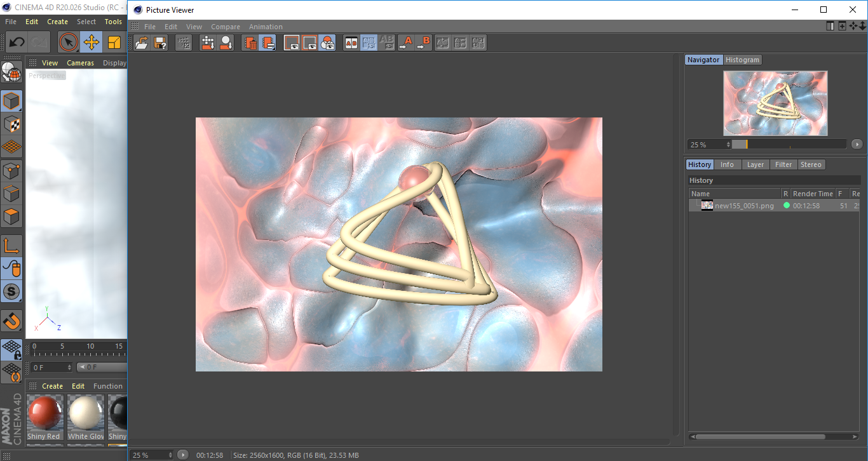The width and height of the screenshot is (868, 461).
Task: Click Stop Rendering icon in Picture Viewer
Action: (184, 43)
